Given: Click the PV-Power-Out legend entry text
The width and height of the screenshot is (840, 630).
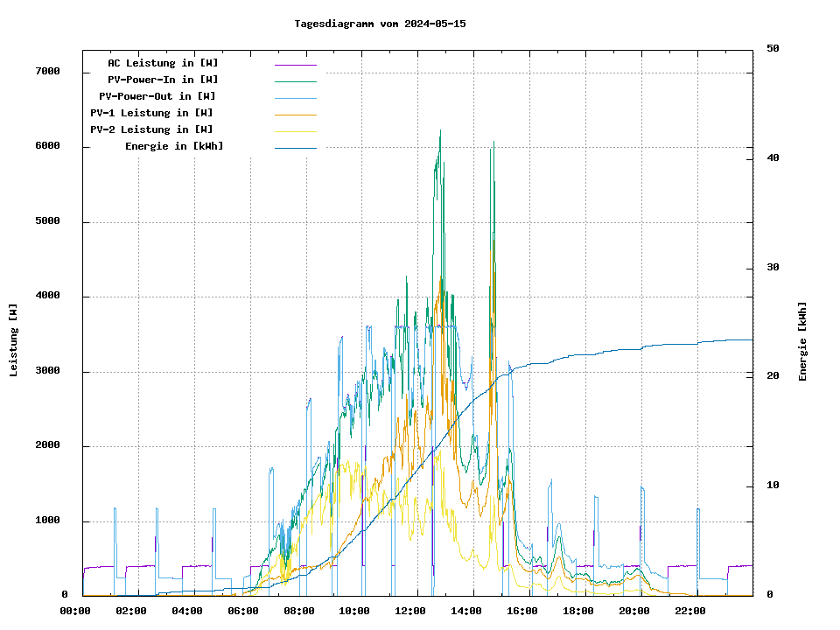Looking at the screenshot, I should click(x=157, y=96).
